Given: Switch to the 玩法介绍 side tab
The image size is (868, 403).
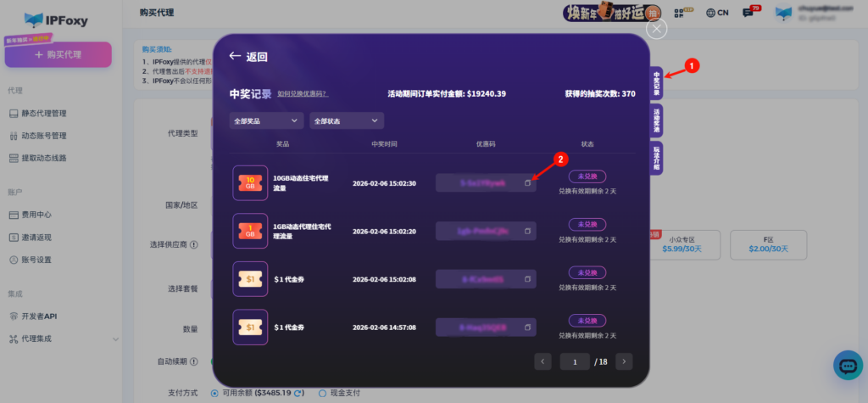Looking at the screenshot, I should point(657,157).
